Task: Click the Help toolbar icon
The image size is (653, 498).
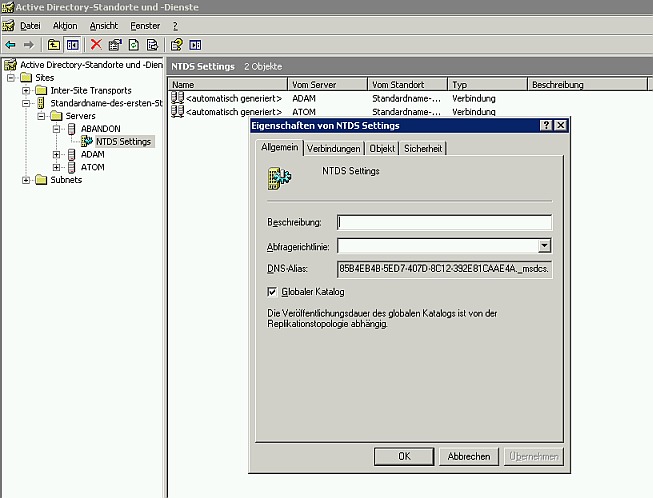Action: tap(176, 45)
